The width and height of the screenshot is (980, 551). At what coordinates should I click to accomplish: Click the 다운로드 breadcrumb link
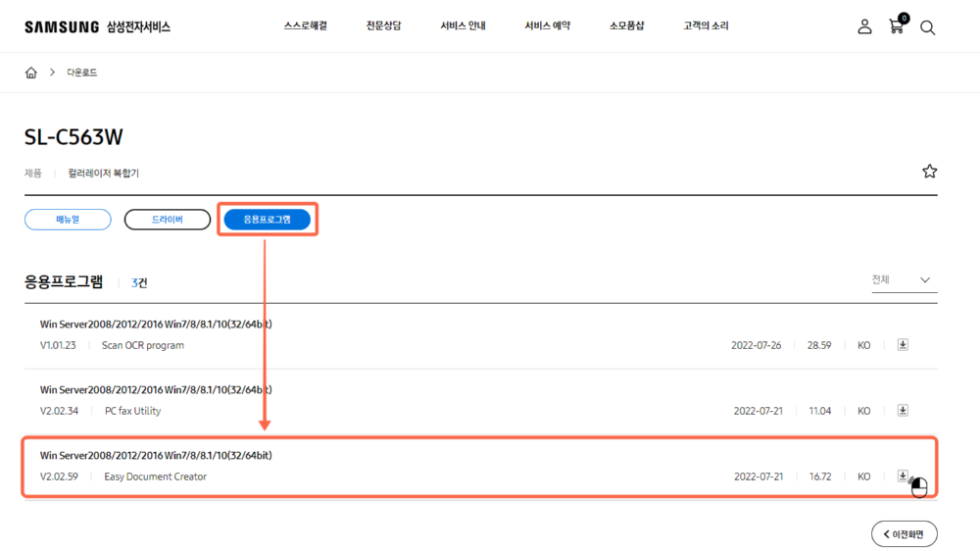click(x=82, y=73)
